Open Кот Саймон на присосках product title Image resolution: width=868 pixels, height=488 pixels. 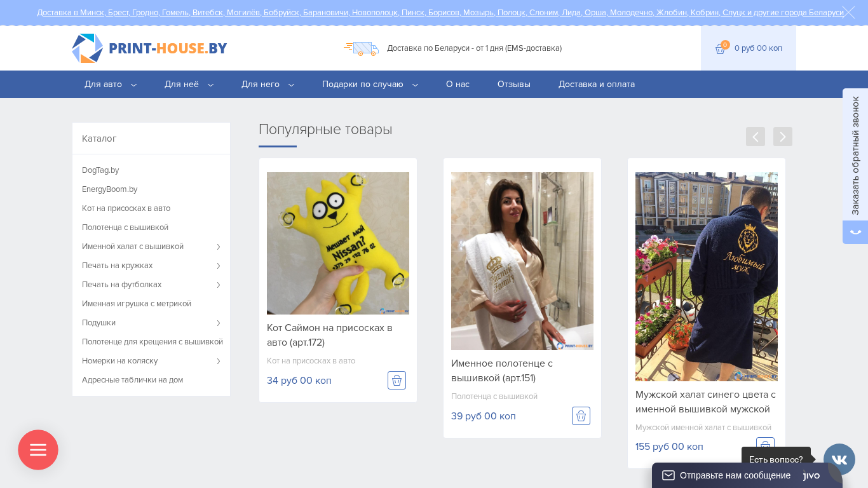pos(330,335)
